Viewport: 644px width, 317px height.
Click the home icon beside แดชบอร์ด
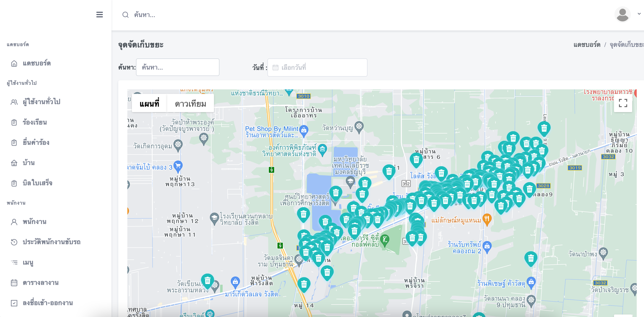tap(14, 63)
